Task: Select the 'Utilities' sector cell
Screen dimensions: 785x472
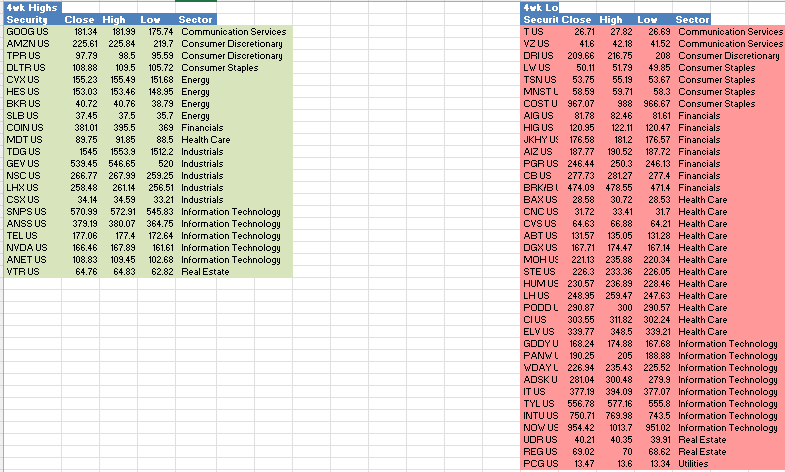Action: pyautogui.click(x=693, y=464)
